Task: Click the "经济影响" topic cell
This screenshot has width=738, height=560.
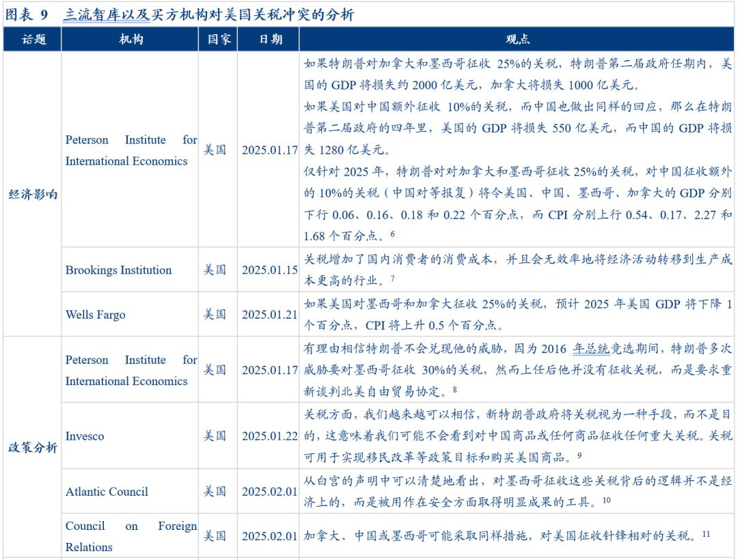Action: click(33, 195)
